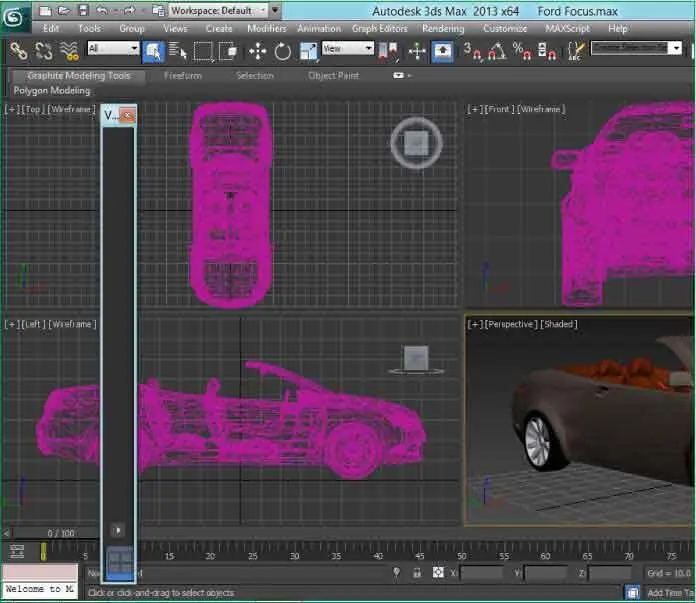Open the Named Selection Sets dropdown
Image resolution: width=696 pixels, height=603 pixels.
pos(636,48)
